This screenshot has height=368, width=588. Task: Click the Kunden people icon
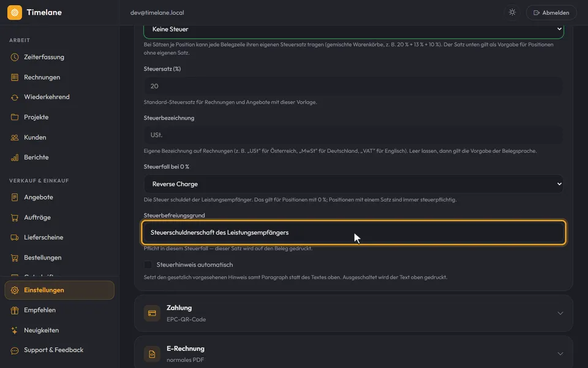point(15,137)
